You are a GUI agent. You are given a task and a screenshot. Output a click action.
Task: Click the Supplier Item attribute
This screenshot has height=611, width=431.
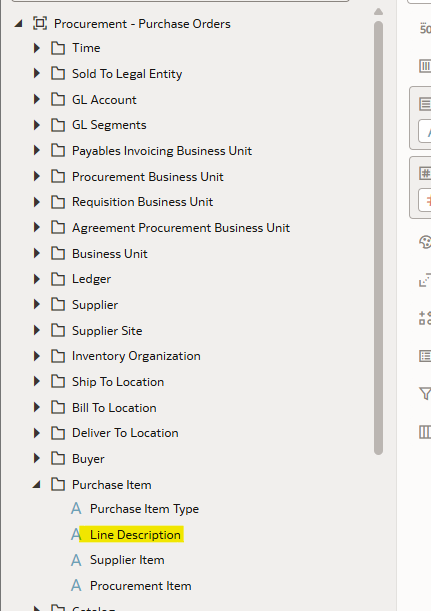coord(127,560)
